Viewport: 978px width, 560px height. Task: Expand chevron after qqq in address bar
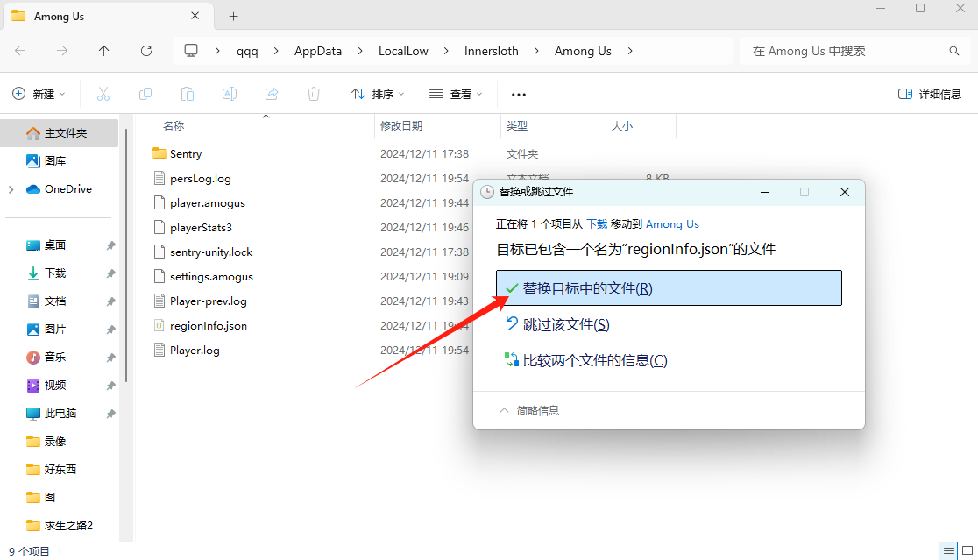pos(276,51)
